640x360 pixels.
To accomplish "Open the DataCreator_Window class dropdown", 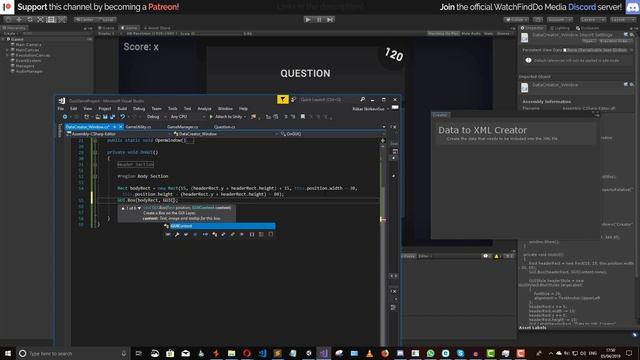I will (x=225, y=134).
